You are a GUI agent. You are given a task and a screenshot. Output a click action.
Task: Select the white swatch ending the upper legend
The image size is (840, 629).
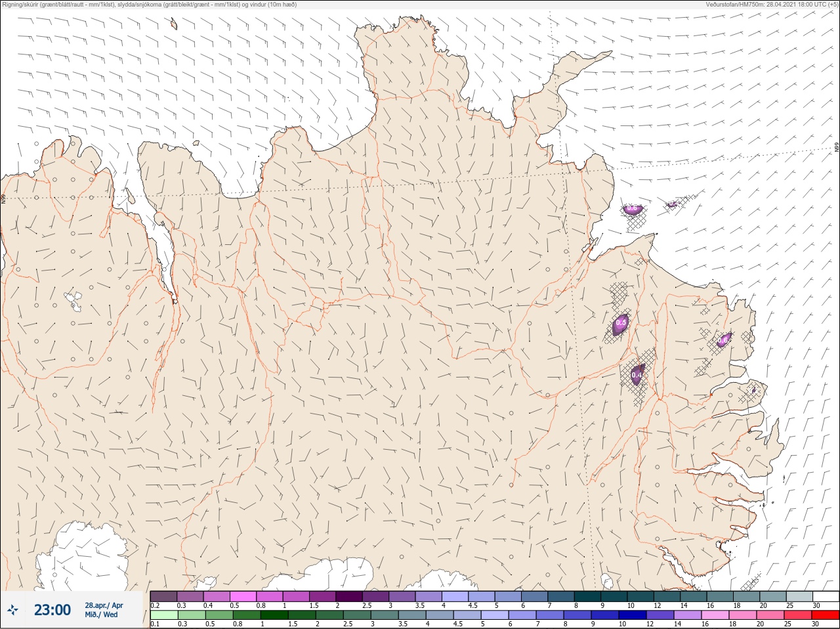(826, 596)
